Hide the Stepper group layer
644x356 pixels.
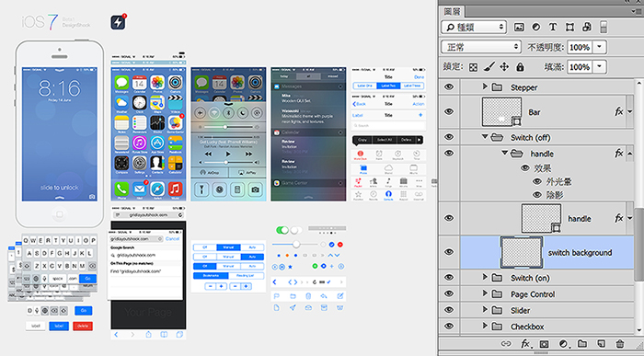449,87
